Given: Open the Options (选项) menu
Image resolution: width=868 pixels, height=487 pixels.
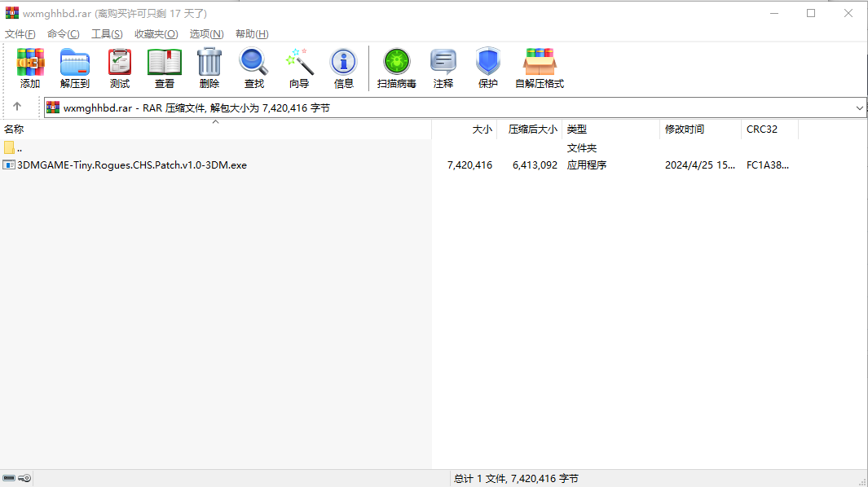Looking at the screenshot, I should point(206,33).
